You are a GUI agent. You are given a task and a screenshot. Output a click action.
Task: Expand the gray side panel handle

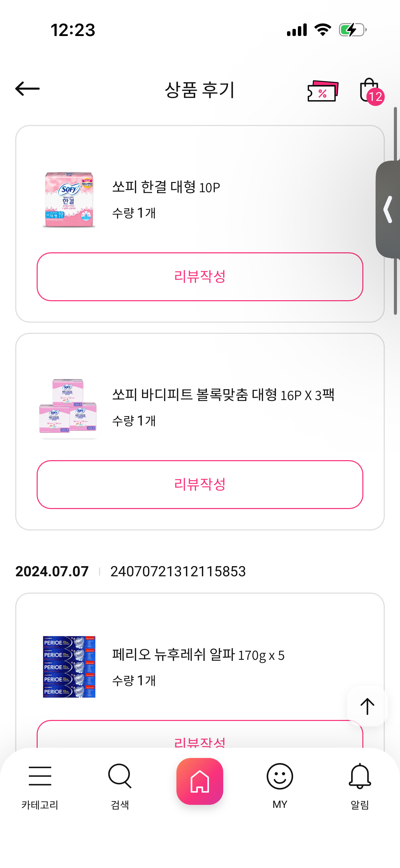point(388,210)
